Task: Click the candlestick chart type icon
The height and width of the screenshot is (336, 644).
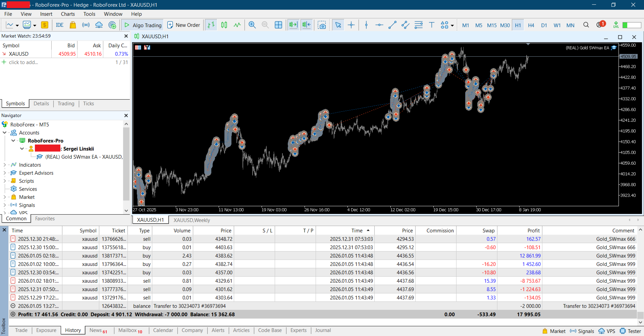Action: coord(224,25)
